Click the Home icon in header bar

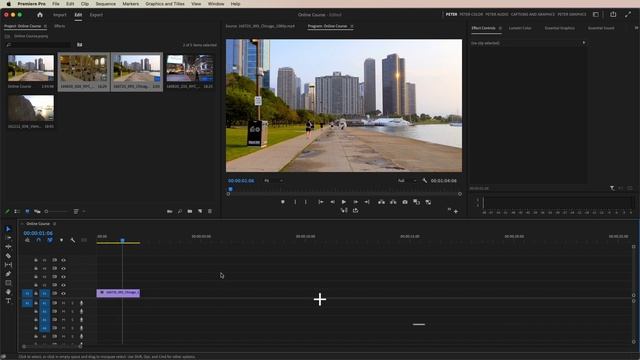40,15
